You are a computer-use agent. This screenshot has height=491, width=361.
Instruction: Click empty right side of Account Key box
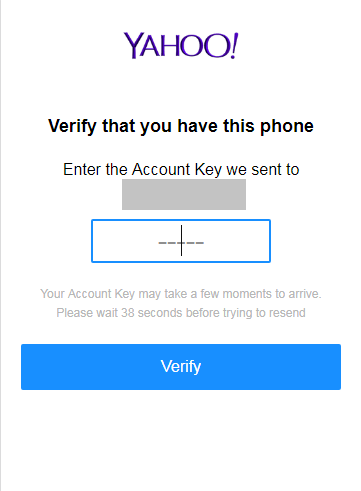pos(237,241)
